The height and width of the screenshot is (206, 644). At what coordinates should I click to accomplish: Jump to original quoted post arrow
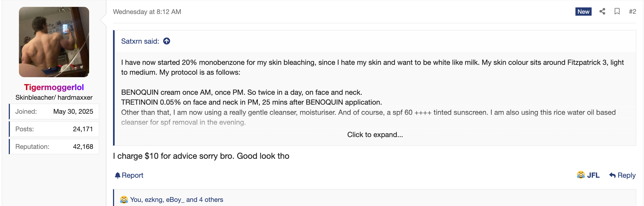[x=166, y=41]
